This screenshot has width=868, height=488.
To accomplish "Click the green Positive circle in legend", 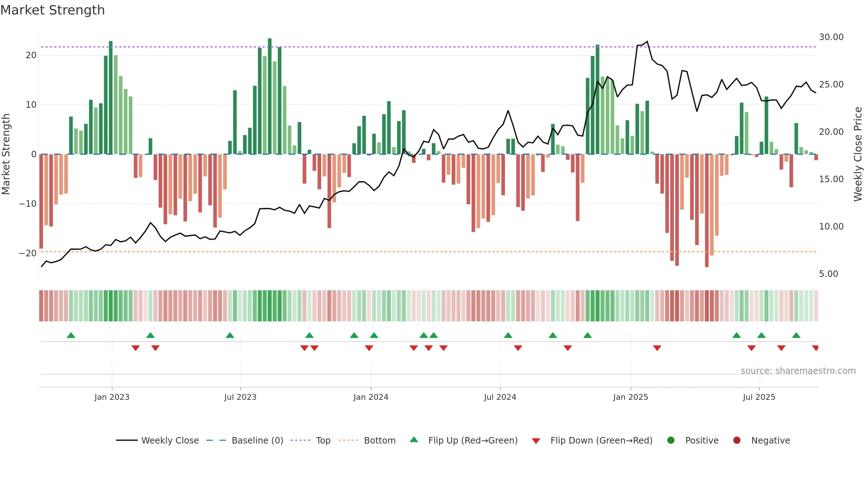I will click(671, 440).
